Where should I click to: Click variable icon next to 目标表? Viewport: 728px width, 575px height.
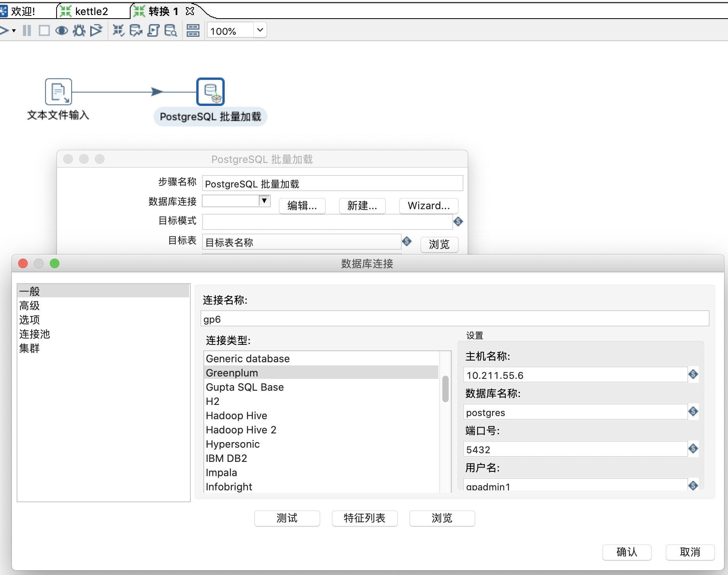click(407, 241)
